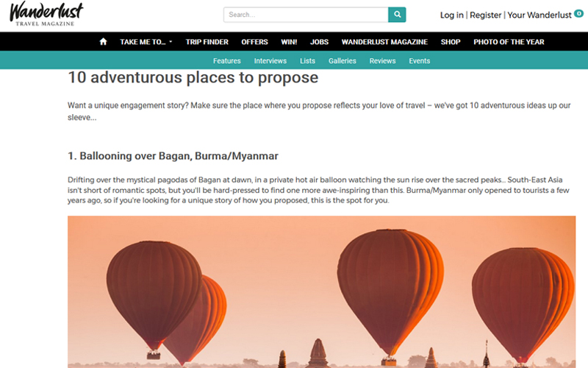Visit the SHOP page

pos(451,42)
